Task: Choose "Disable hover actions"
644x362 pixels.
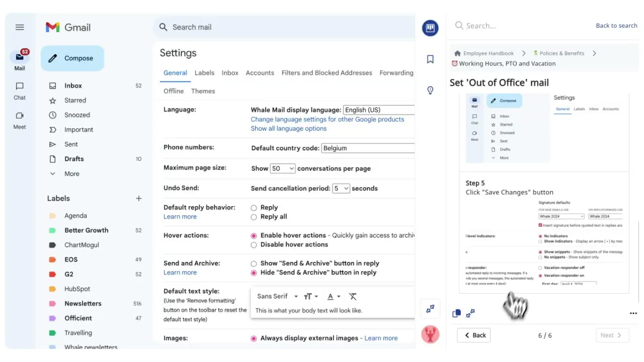Action: (254, 245)
